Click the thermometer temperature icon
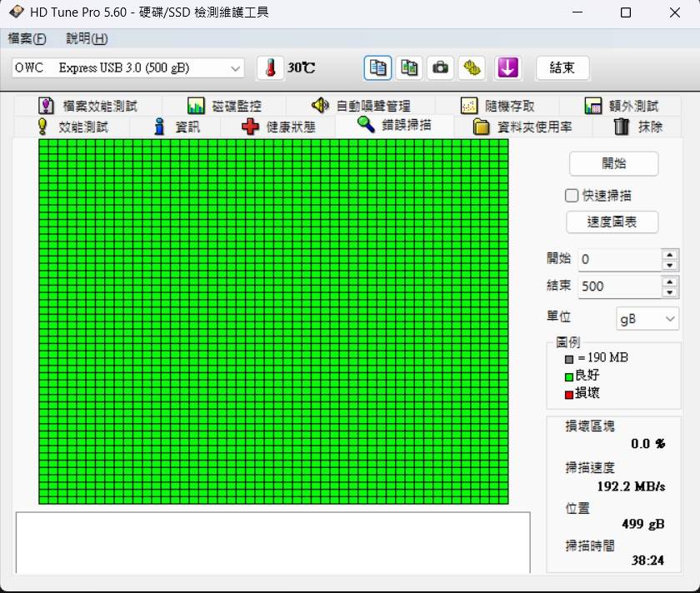This screenshot has width=700, height=593. 270,68
